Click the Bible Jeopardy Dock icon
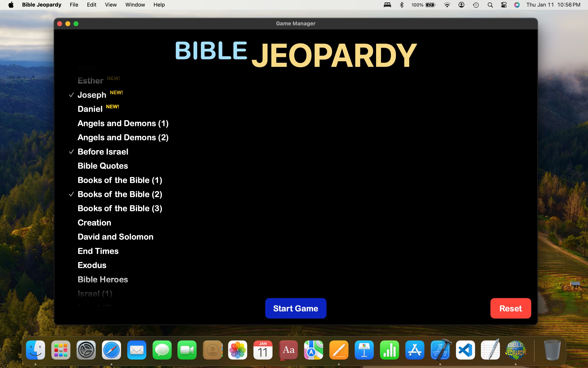This screenshot has height=368, width=588. pyautogui.click(x=516, y=350)
